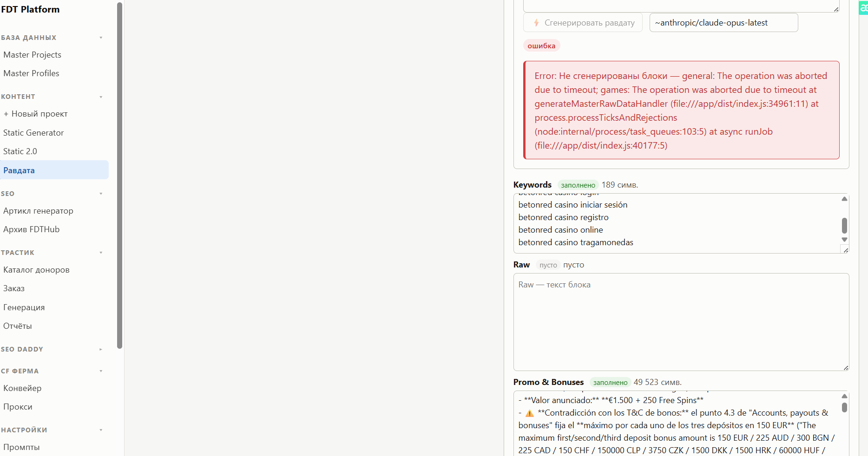The image size is (868, 456).
Task: Click into the empty Raw text area
Action: (681, 322)
